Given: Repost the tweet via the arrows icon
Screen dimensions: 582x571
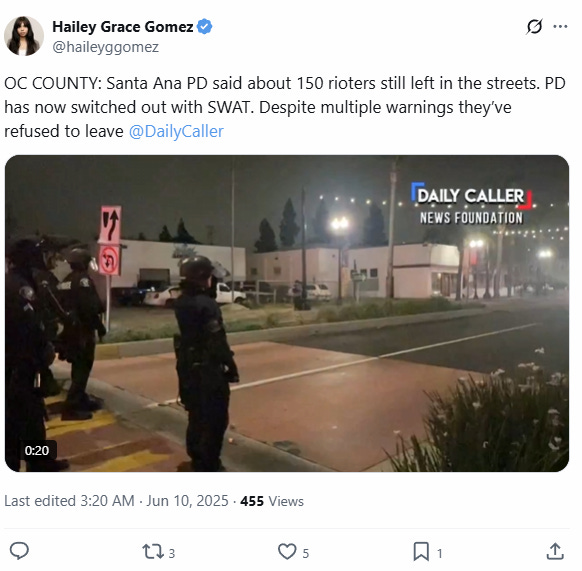Looking at the screenshot, I should 153,552.
